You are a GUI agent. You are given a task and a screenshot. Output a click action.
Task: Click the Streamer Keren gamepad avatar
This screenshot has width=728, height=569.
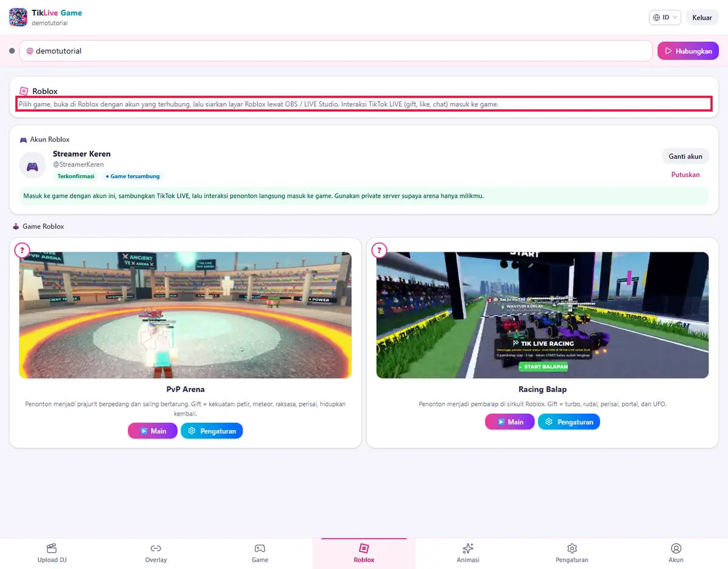point(32,166)
